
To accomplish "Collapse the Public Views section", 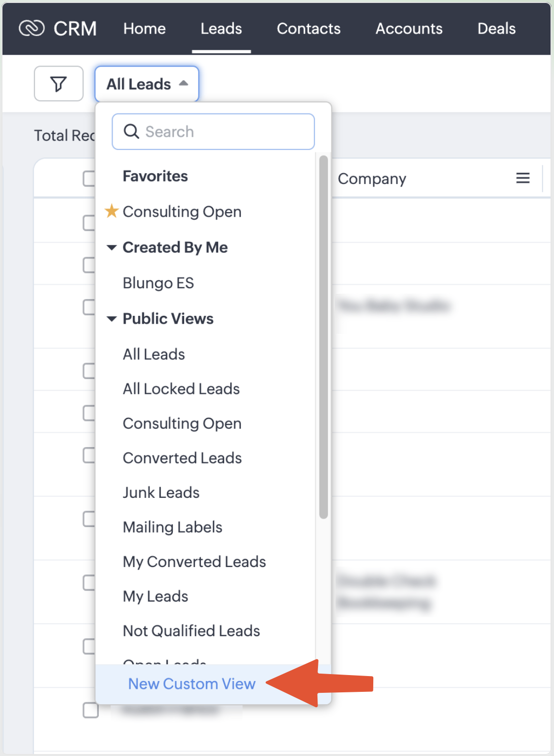I will 112,319.
